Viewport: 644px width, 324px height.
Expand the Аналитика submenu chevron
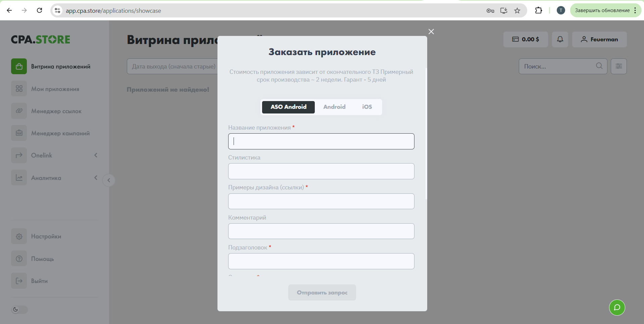tap(96, 178)
